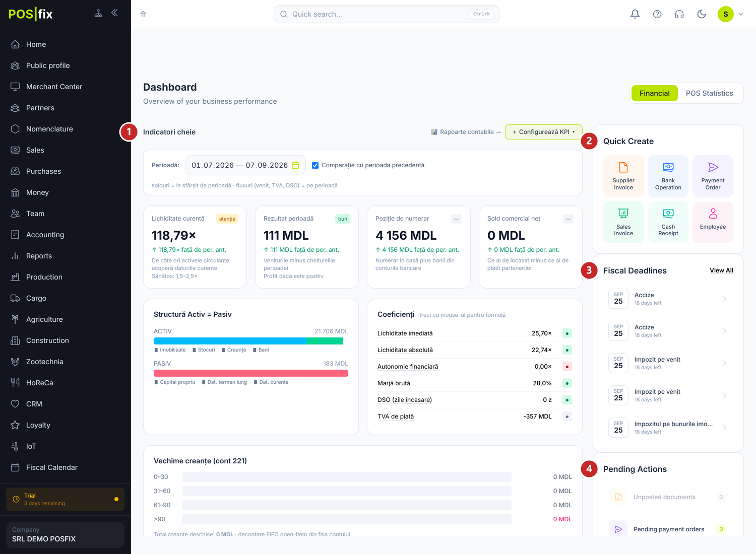Click the PASIV structure bar
This screenshot has width=756, height=554.
tap(251, 373)
